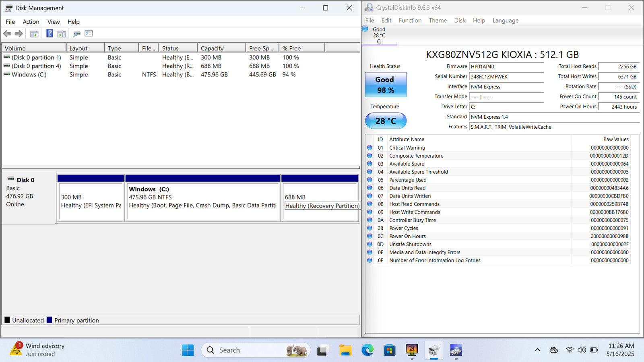Image resolution: width=644 pixels, height=362 pixels.
Task: Open Microsoft Edge from the taskbar
Action: pyautogui.click(x=367, y=350)
